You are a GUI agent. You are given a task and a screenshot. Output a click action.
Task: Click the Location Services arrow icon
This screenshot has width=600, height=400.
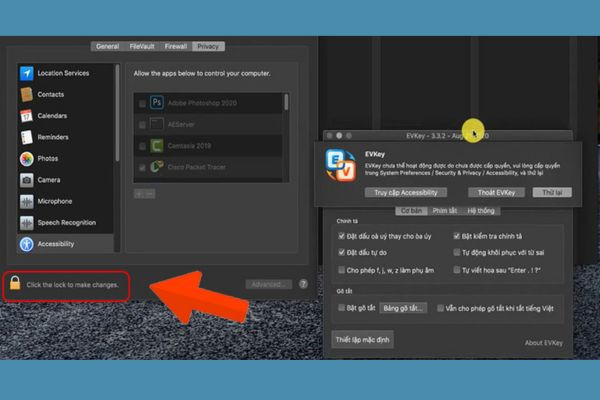27,73
